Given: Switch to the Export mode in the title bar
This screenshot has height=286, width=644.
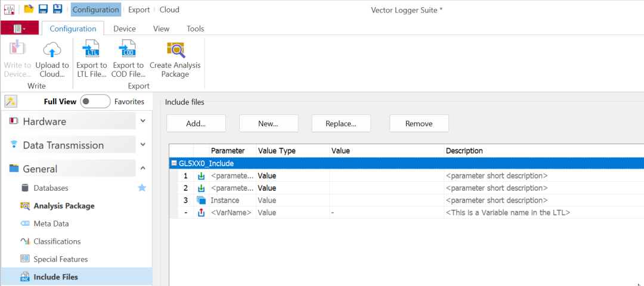Looking at the screenshot, I should click(139, 10).
